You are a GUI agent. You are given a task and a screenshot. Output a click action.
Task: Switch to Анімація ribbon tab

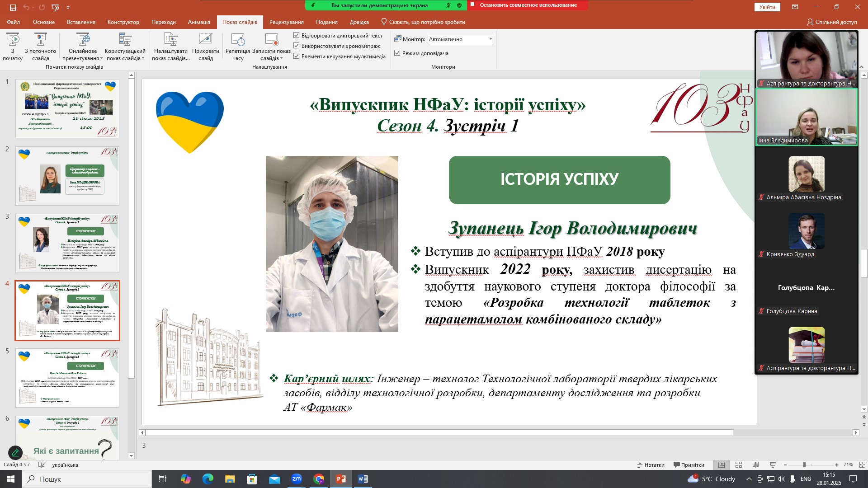(x=199, y=22)
